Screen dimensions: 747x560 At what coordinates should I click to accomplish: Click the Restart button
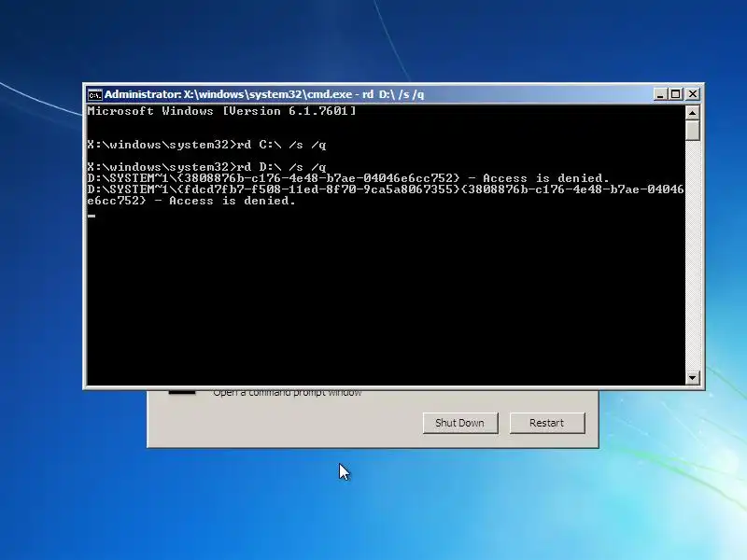click(547, 423)
